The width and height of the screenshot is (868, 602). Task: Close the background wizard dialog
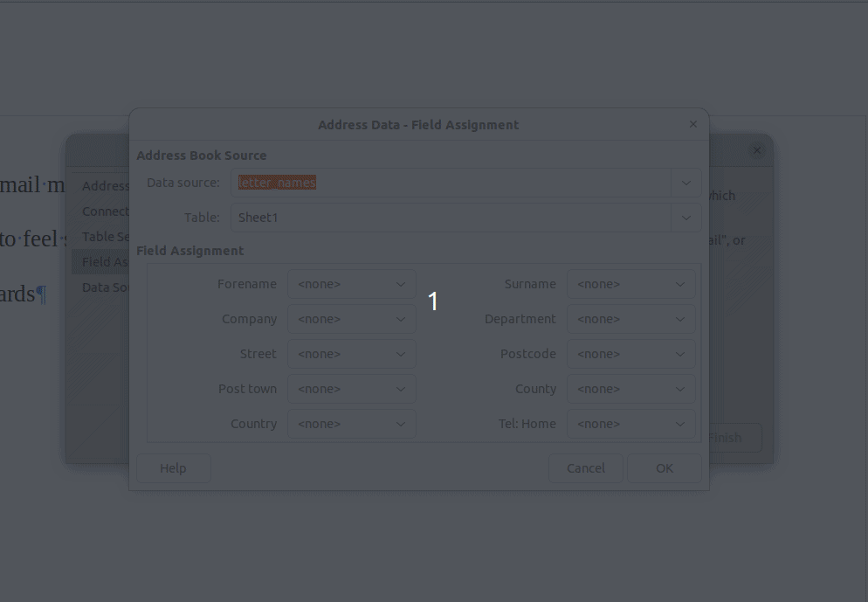pyautogui.click(x=756, y=150)
